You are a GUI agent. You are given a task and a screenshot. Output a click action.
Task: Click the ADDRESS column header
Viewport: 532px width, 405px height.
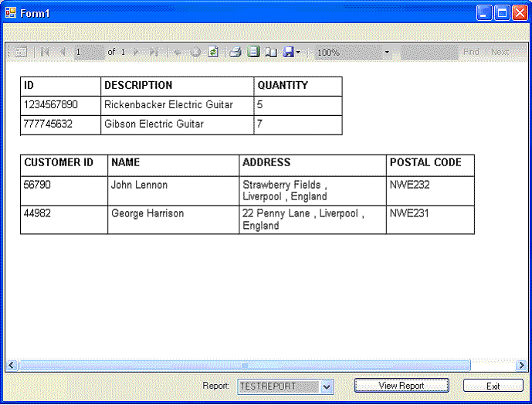pos(313,165)
